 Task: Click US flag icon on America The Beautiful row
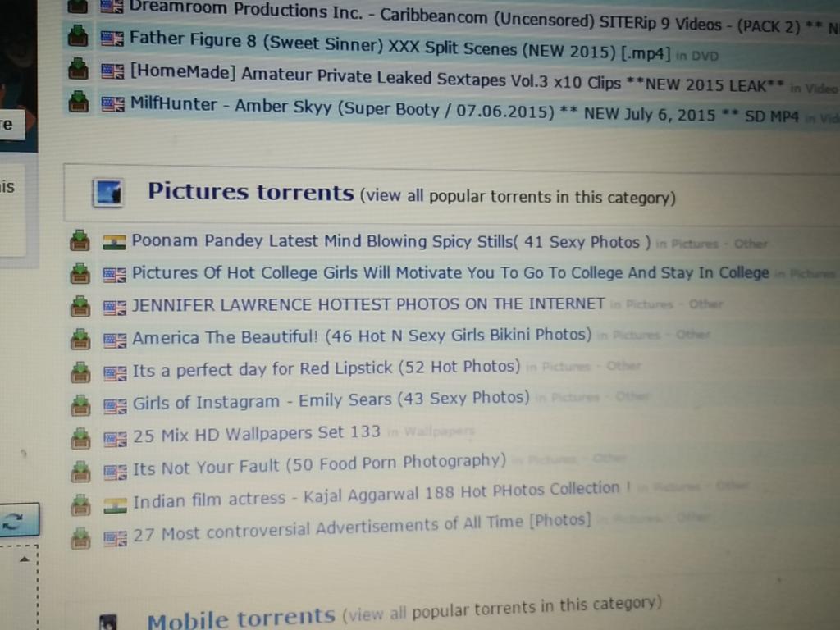pyautogui.click(x=115, y=340)
